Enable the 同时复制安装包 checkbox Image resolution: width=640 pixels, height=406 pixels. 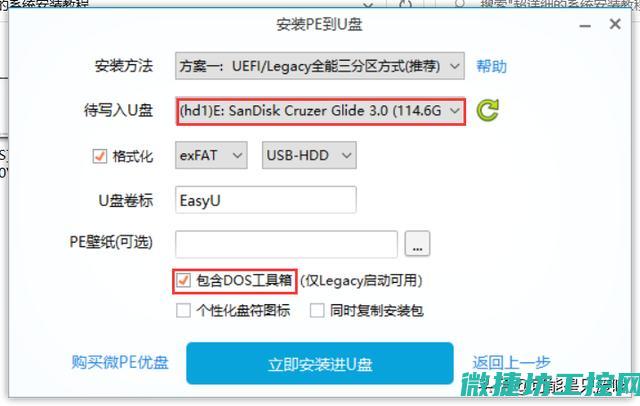click(x=317, y=311)
